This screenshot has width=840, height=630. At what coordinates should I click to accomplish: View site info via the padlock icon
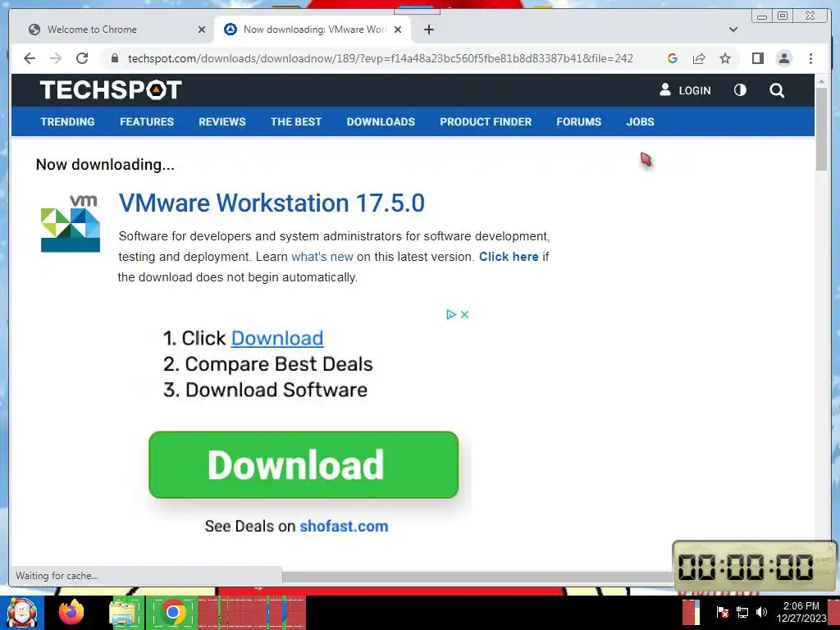coord(115,58)
